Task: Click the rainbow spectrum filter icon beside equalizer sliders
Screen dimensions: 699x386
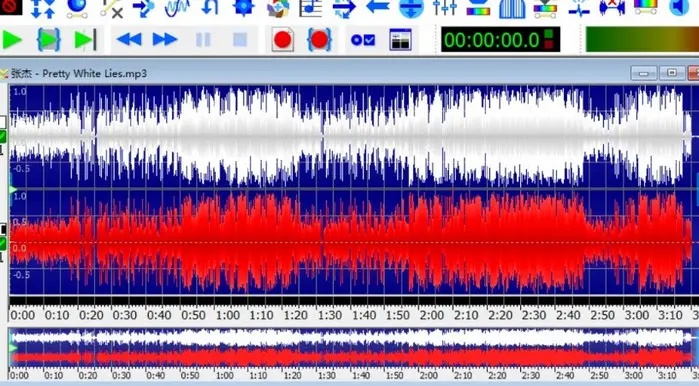Action: point(478,8)
